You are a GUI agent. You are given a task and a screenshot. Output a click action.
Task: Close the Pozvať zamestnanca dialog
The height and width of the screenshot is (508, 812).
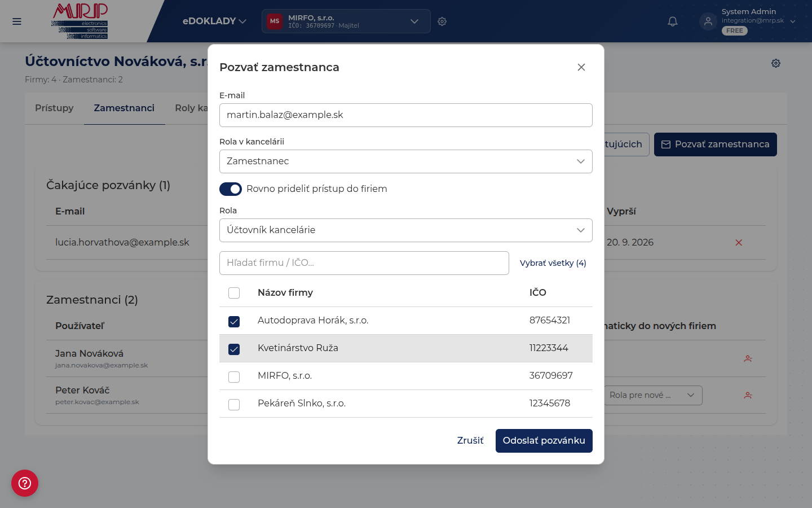(581, 67)
